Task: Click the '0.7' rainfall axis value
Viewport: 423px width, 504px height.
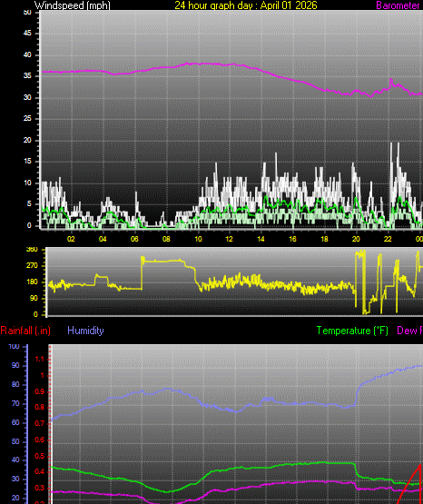Action: tap(40, 424)
